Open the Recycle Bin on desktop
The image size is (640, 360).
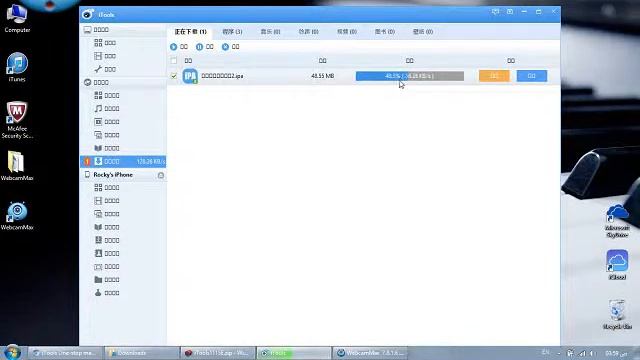[x=617, y=314]
